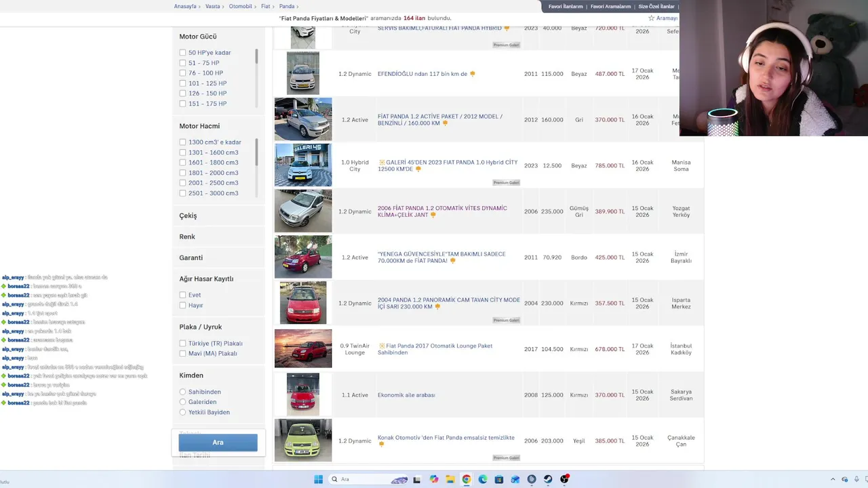Open Size Özel İlanlar tab

tap(656, 7)
